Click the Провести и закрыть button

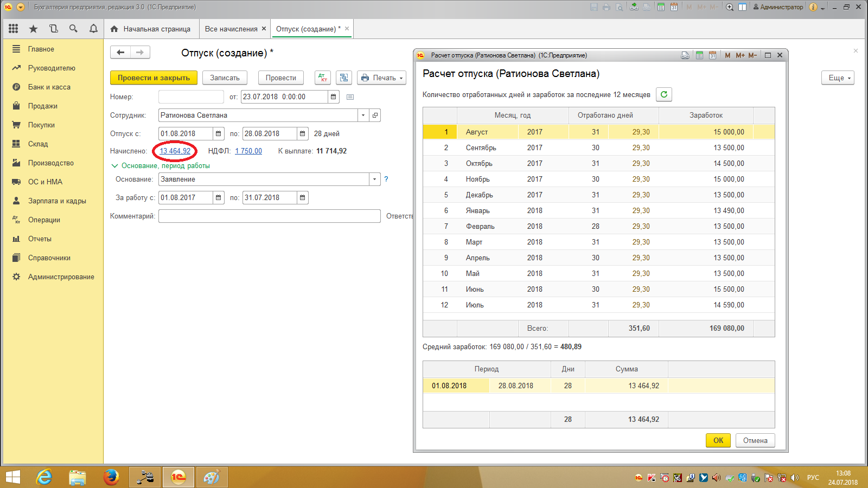pos(154,78)
